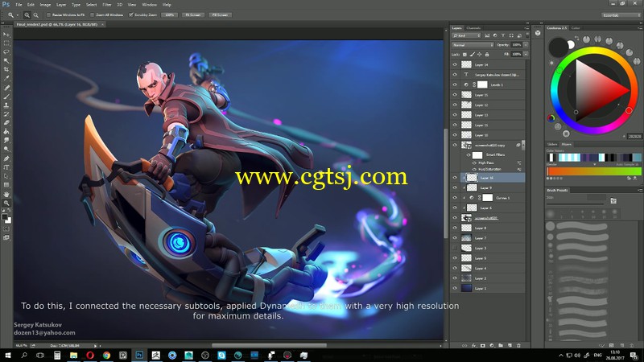Hide Layer 16 with eye icon
644x362 pixels.
[455, 178]
